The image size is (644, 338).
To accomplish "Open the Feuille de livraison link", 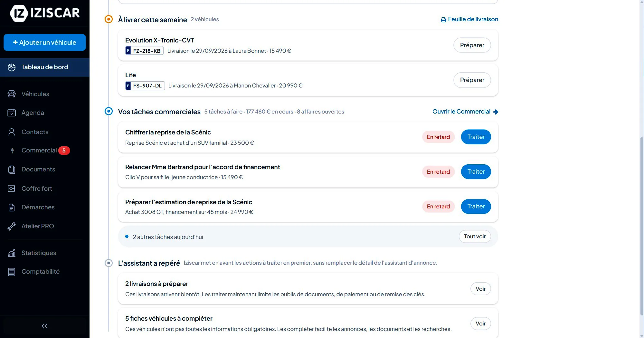I will coord(469,19).
